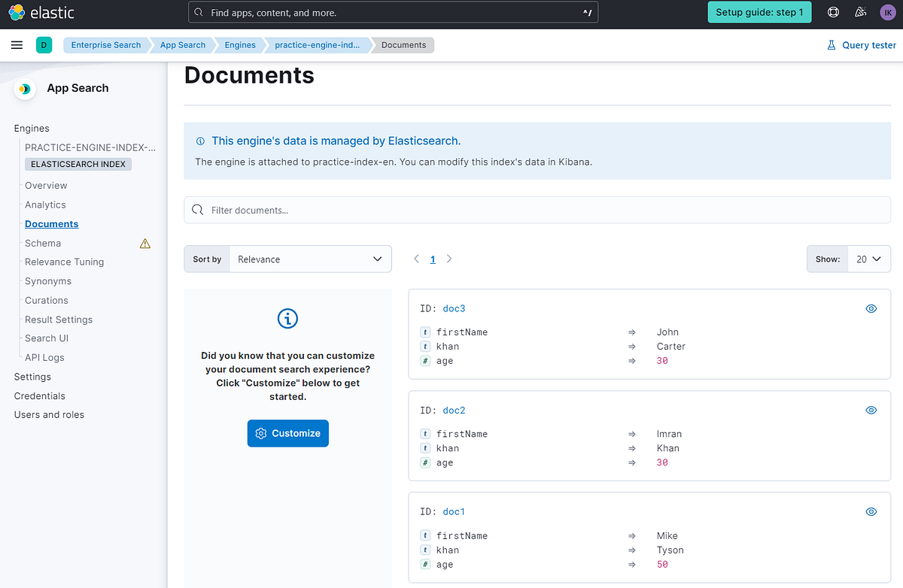The height and width of the screenshot is (588, 903).
Task: Click the warning triangle next to Schema
Action: tap(144, 243)
